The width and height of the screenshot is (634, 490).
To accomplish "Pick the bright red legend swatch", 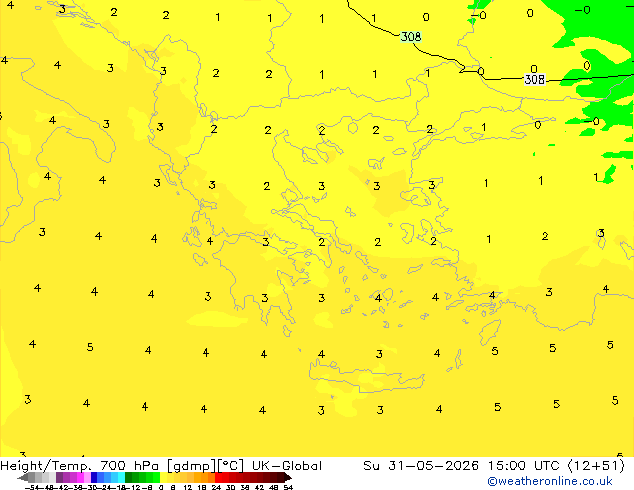I will pos(218,477).
